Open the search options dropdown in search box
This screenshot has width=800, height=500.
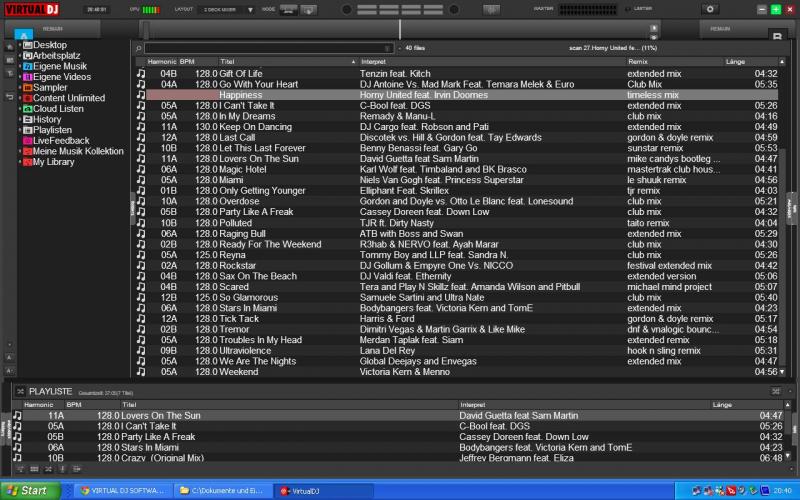pyautogui.click(x=387, y=48)
